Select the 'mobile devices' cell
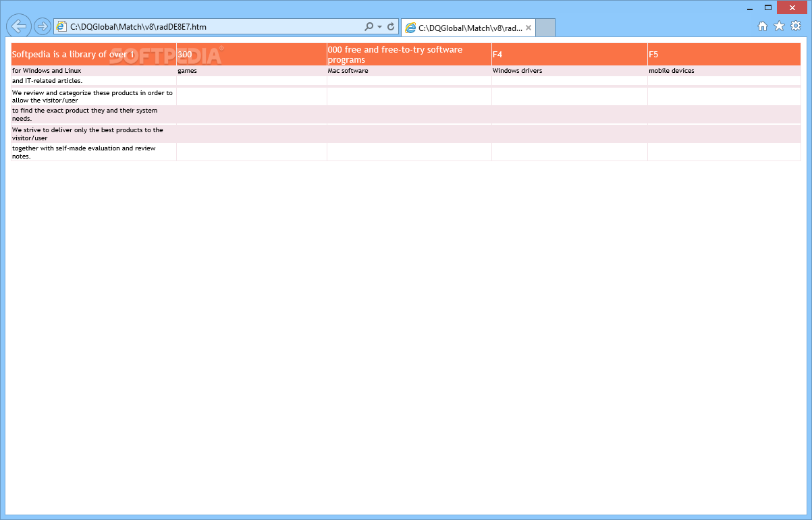The width and height of the screenshot is (812, 520). coord(724,71)
